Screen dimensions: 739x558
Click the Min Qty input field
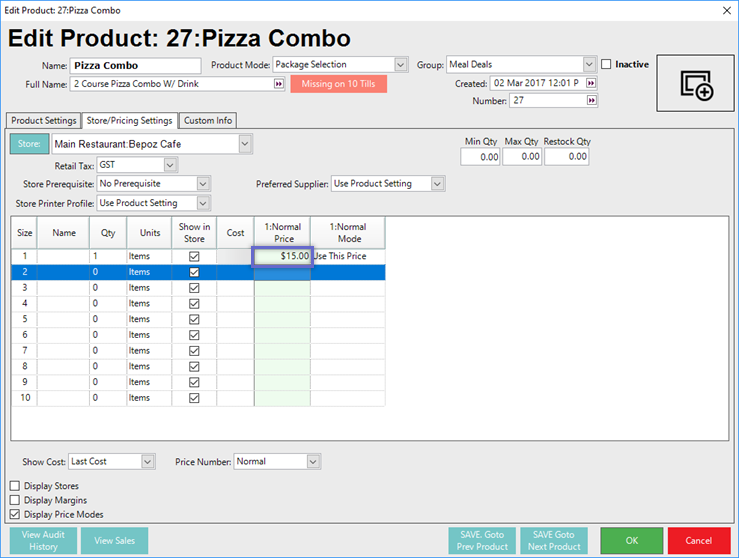tap(479, 157)
